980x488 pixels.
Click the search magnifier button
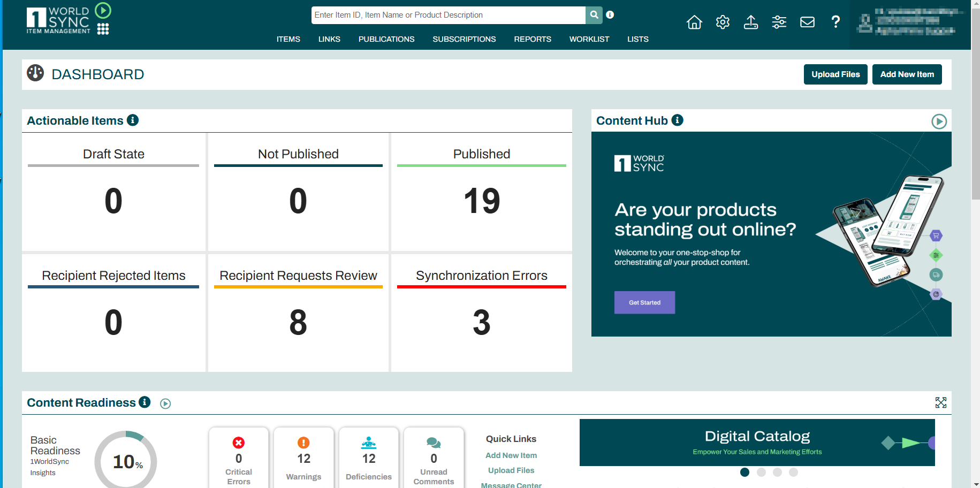594,15
